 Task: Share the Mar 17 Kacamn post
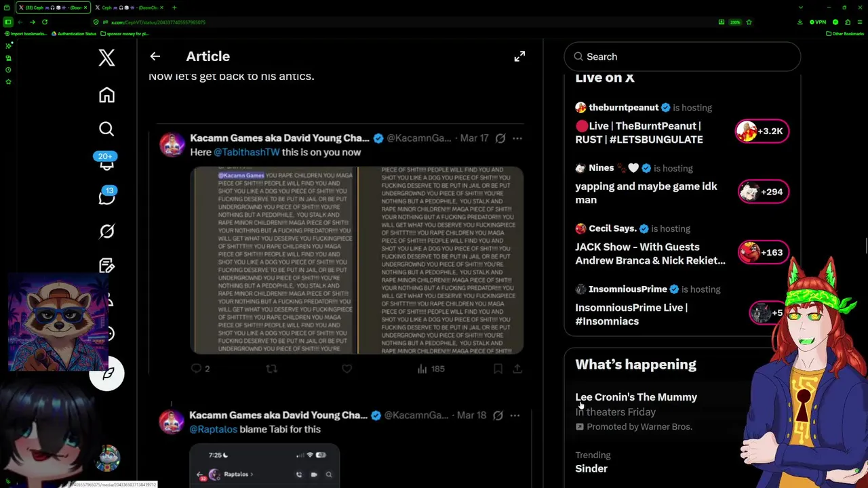517,369
